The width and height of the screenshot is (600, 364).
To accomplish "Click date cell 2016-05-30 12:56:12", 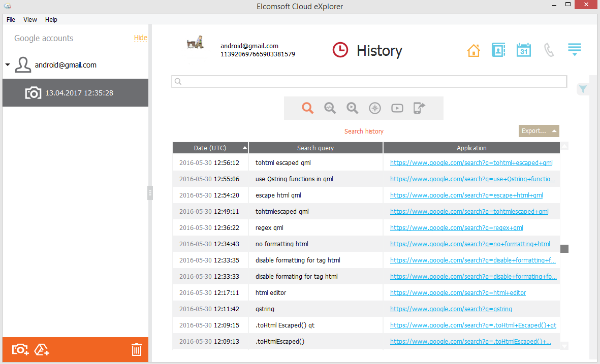I will tap(209, 163).
